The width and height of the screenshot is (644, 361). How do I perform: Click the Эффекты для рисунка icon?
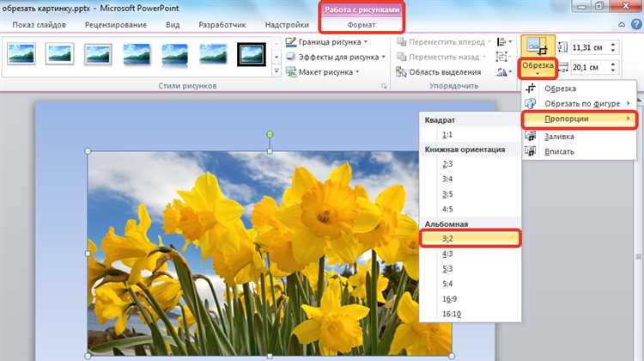(x=291, y=57)
